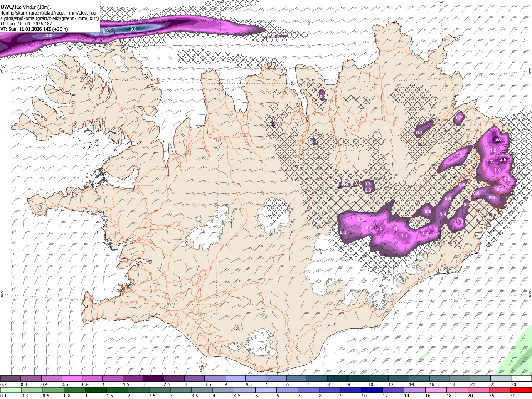Click the 1.6 precipitation value on the map

(498, 170)
